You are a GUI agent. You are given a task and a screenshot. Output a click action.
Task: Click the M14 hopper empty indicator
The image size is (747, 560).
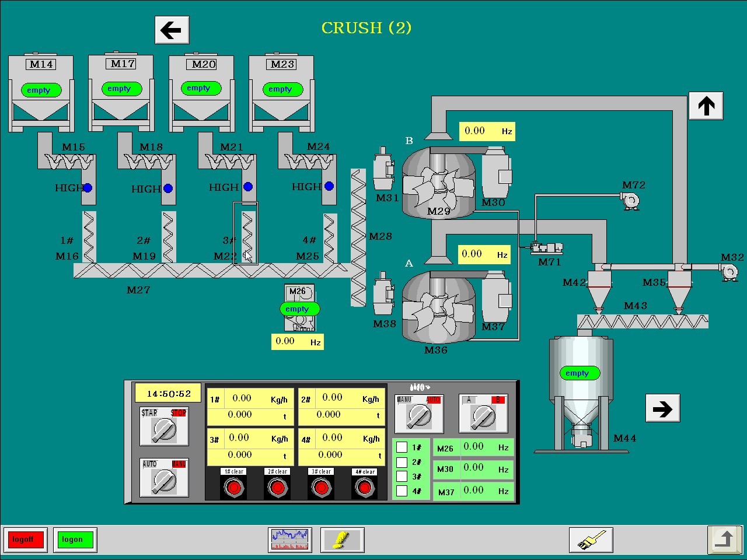pos(40,90)
